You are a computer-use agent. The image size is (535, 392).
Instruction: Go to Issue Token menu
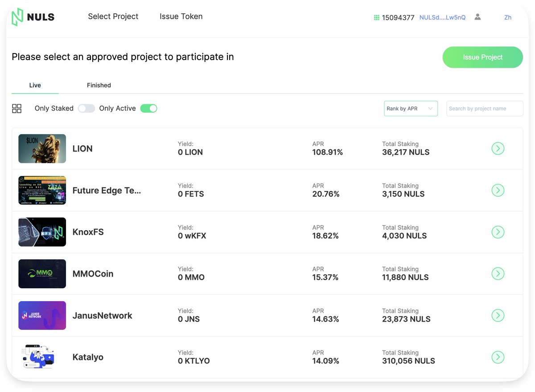click(x=181, y=16)
